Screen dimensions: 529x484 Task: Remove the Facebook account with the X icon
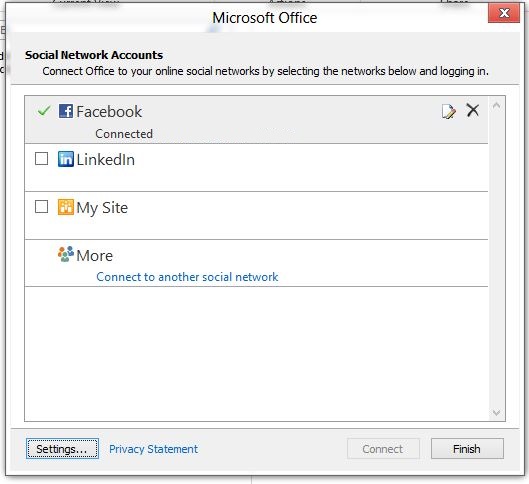473,110
